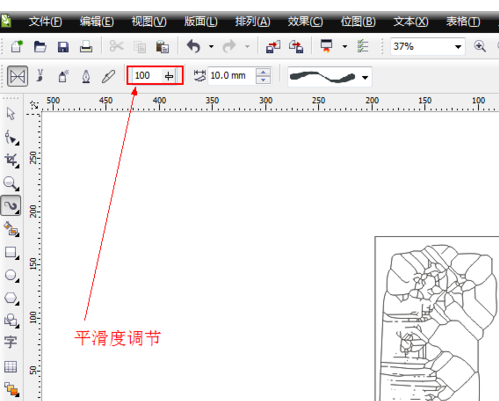Select the Crop tool

click(12, 160)
